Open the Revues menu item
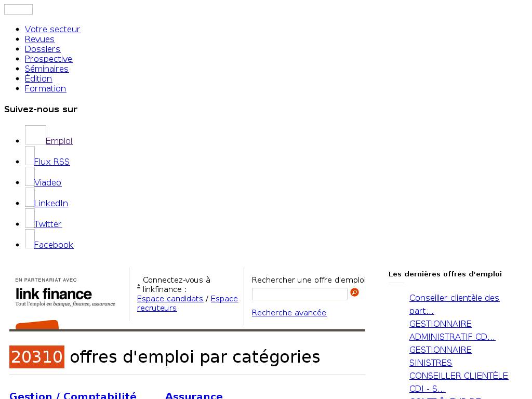 coord(39,39)
